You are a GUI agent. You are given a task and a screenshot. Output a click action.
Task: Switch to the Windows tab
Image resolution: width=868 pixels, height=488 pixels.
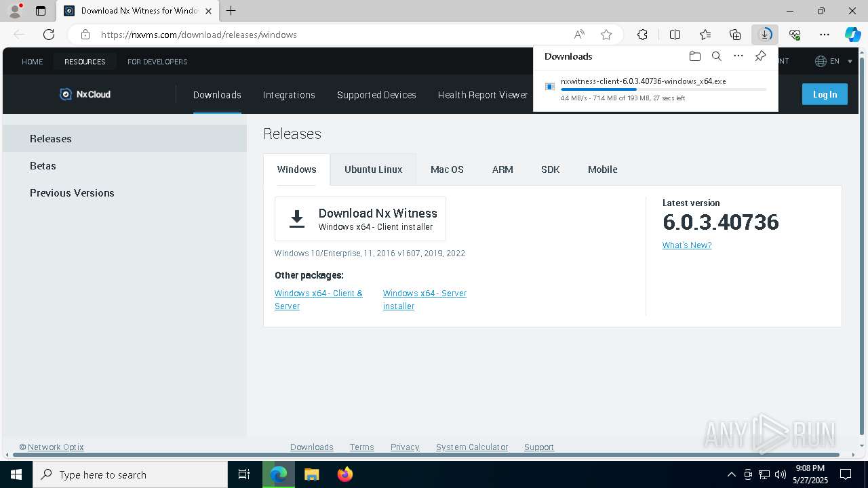click(x=296, y=169)
